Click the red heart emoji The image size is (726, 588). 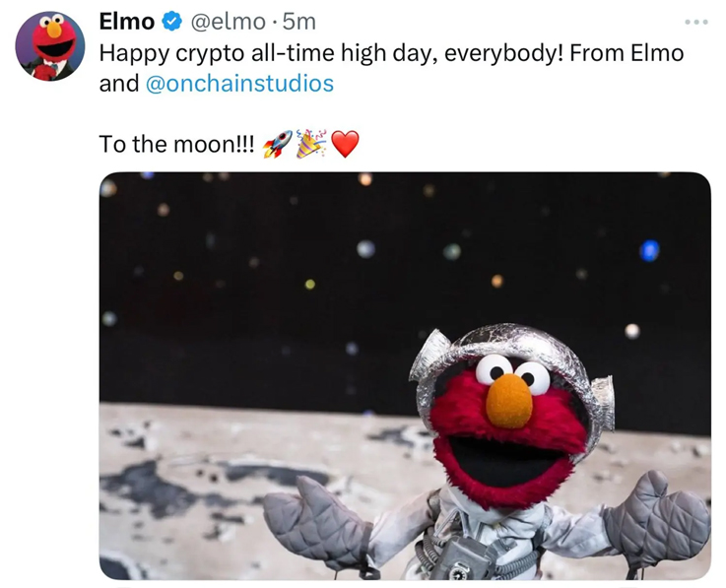(x=344, y=145)
